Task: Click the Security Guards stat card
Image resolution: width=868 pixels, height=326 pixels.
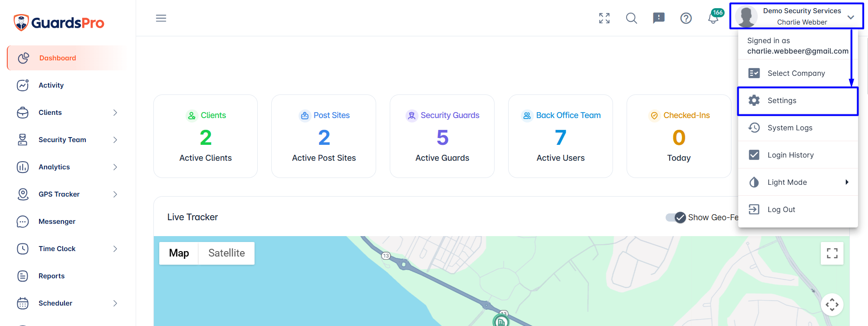Action: pyautogui.click(x=442, y=136)
